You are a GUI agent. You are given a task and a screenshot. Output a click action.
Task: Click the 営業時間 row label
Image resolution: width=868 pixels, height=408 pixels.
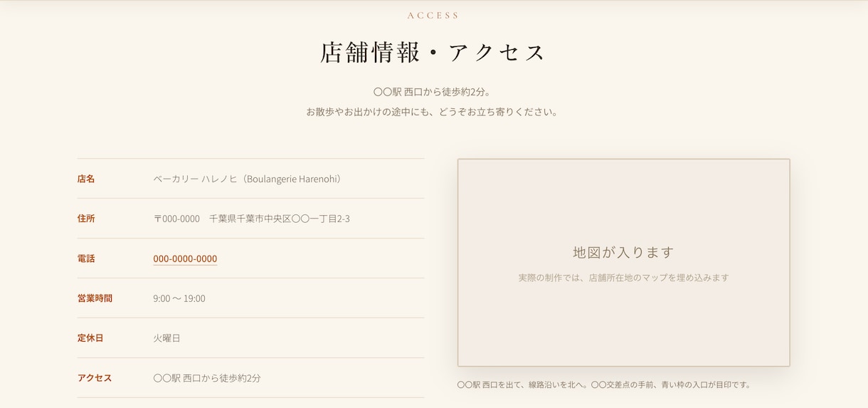click(x=95, y=298)
